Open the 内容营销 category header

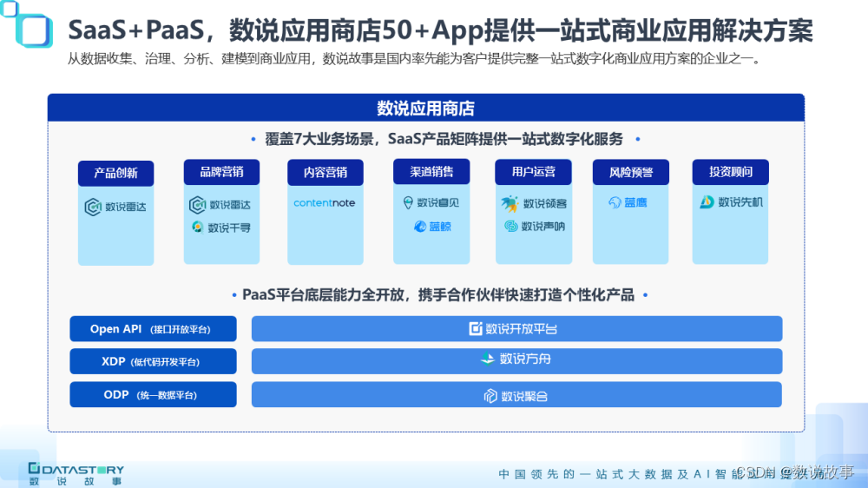325,173
